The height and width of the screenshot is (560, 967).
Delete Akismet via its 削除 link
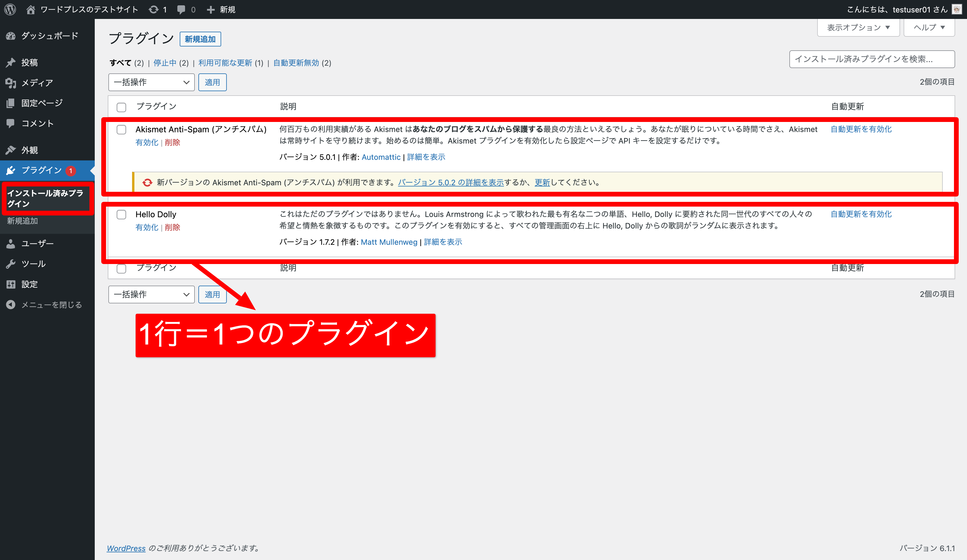(172, 143)
